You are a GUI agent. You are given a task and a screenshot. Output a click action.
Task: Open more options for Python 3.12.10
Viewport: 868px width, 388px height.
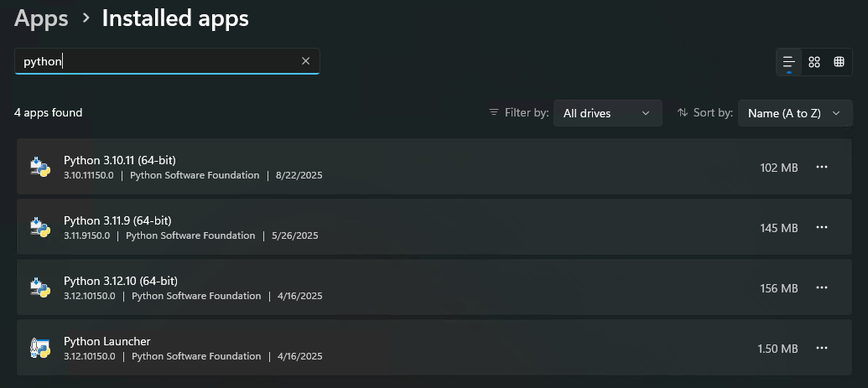tap(822, 287)
